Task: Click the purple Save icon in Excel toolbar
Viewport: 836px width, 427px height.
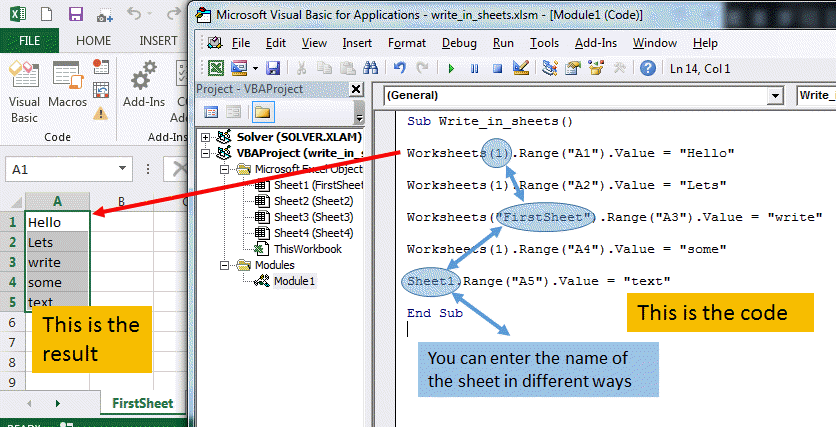Action: [76, 14]
